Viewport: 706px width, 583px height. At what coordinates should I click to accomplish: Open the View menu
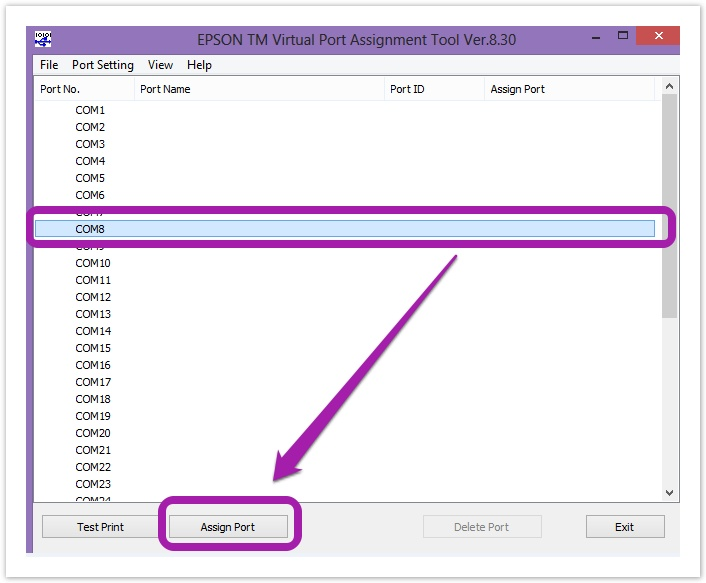pyautogui.click(x=160, y=65)
